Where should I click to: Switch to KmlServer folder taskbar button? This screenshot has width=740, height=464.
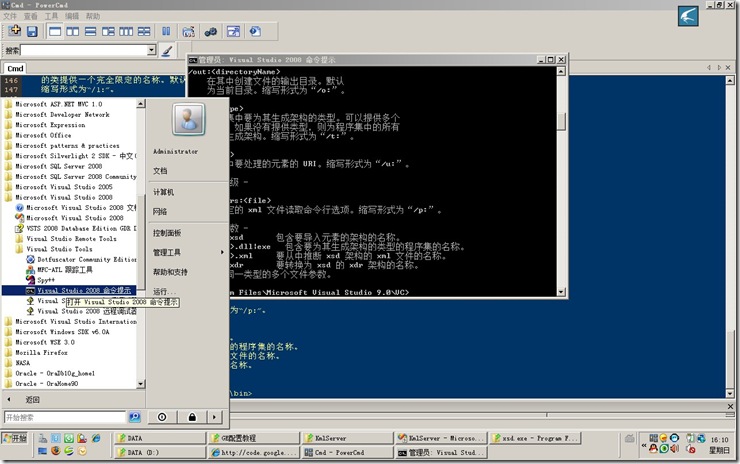[347, 438]
